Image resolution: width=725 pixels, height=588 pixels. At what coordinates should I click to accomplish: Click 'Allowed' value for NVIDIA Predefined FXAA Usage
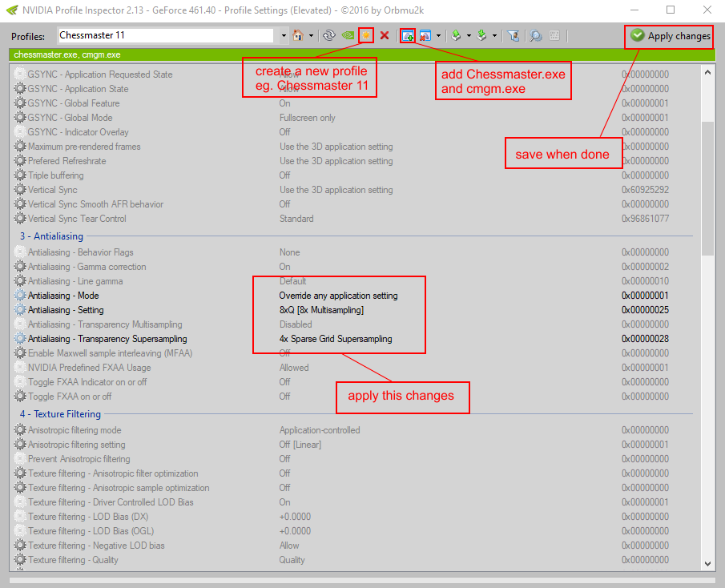pos(294,368)
